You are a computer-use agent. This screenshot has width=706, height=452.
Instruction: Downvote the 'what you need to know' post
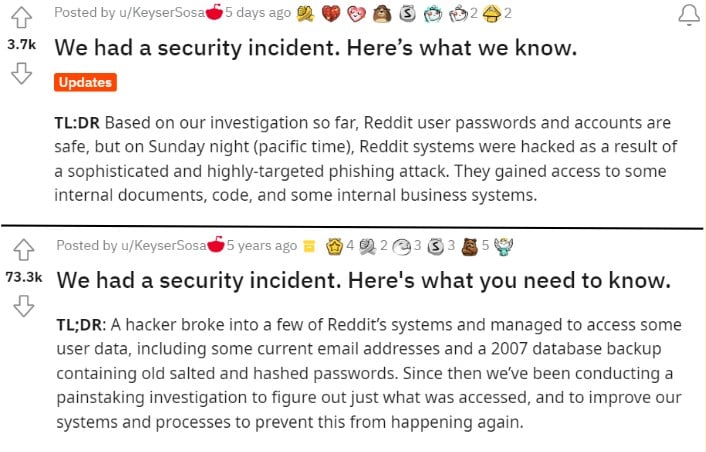pos(21,305)
